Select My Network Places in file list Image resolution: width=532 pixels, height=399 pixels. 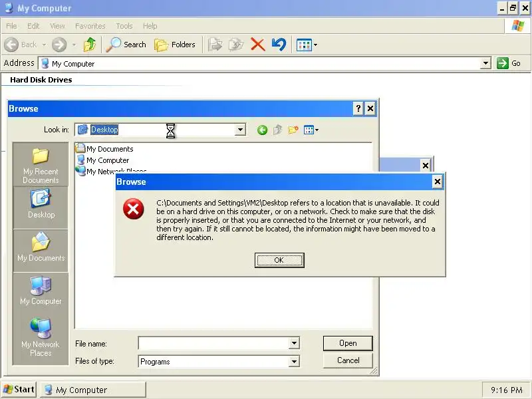[x=111, y=171]
